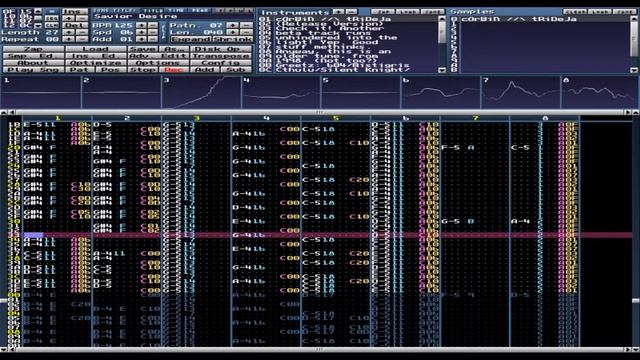Increase pattern Len with plus button
Image resolution: width=640 pixels, height=360 pixels.
point(233,32)
